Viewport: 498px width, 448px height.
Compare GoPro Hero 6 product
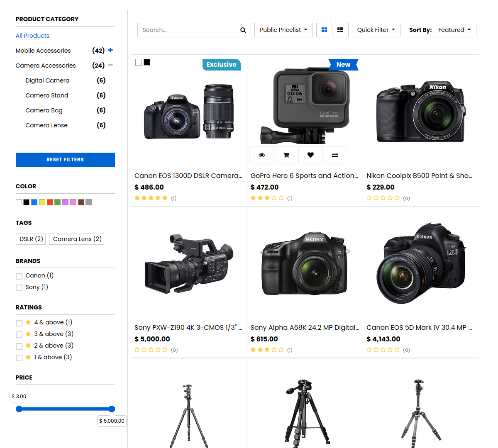335,155
